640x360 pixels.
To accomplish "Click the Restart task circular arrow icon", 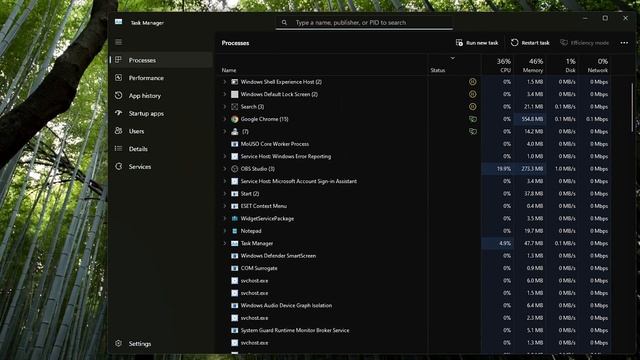I will coord(514,42).
